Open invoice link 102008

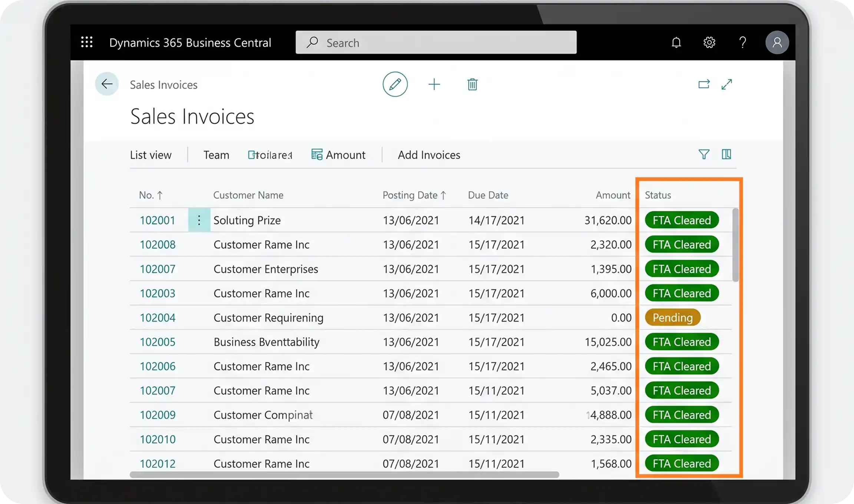click(x=158, y=245)
